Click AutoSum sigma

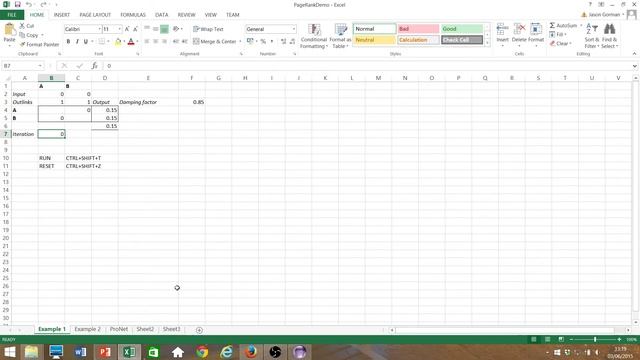(552, 25)
